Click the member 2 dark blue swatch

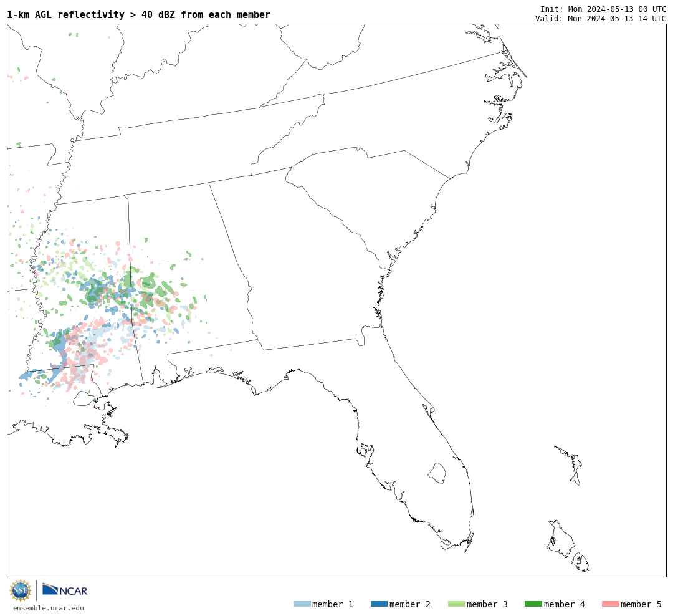379,604
